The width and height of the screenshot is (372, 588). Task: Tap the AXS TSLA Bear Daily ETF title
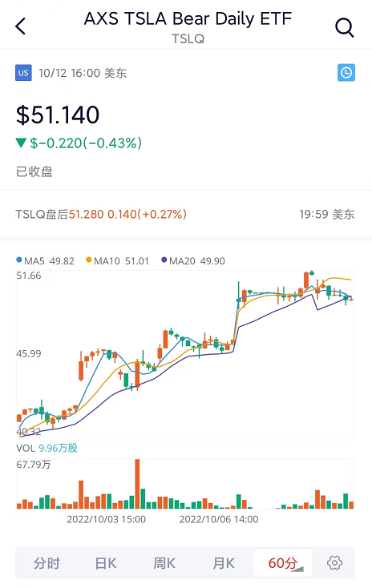188,18
